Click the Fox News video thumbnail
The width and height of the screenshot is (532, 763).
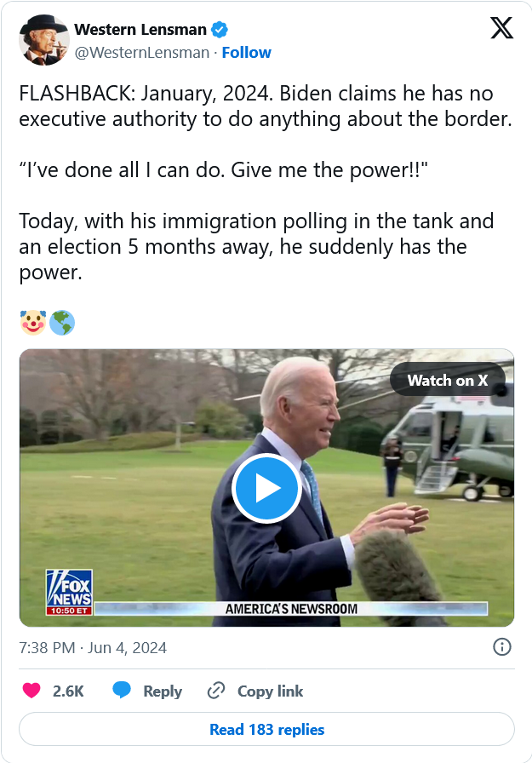coord(266,488)
